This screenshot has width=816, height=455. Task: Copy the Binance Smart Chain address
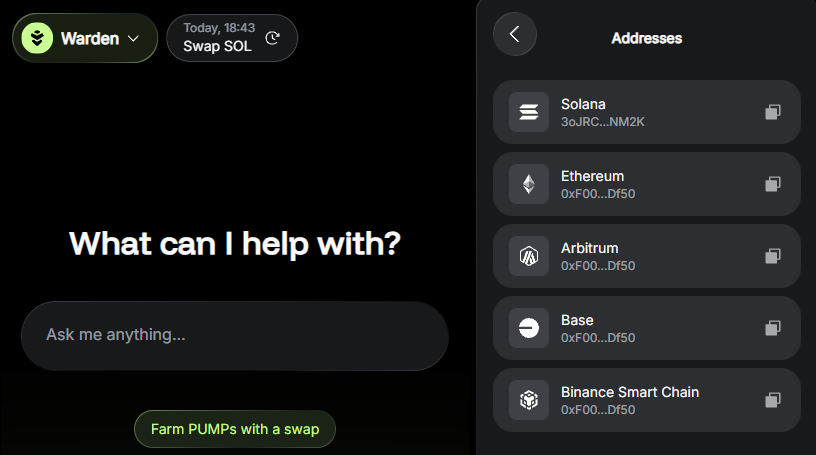772,400
